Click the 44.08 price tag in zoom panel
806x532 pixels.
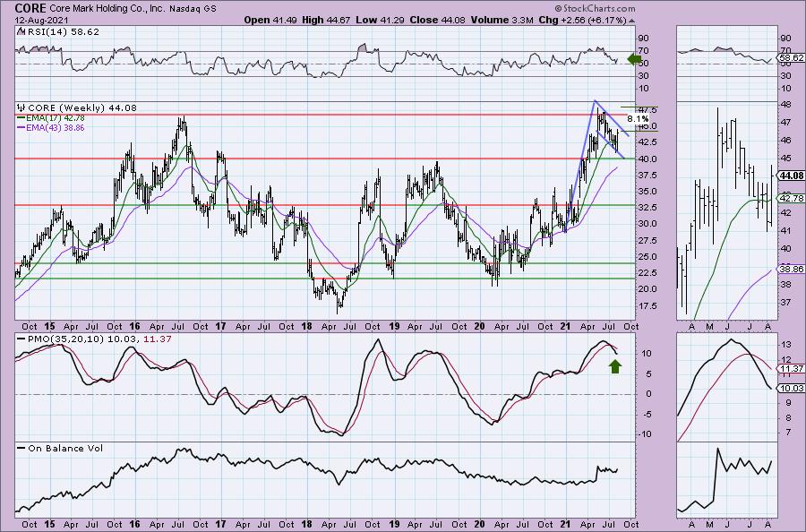[791, 176]
